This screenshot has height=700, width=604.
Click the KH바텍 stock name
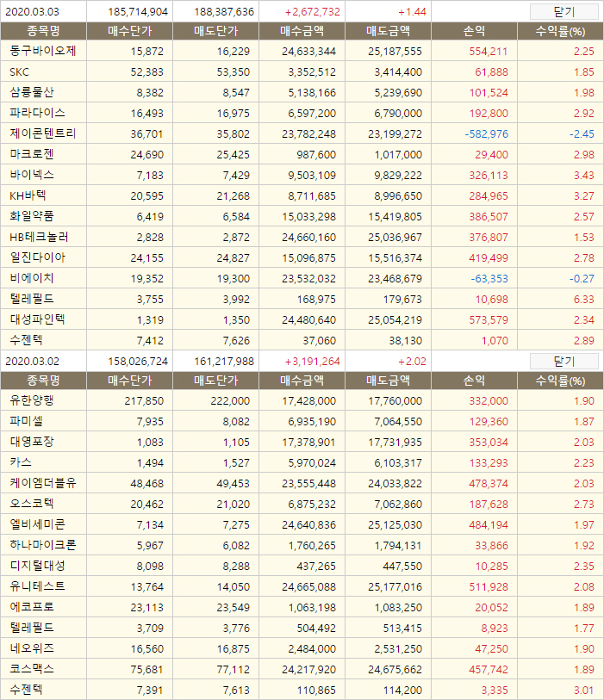[28, 195]
